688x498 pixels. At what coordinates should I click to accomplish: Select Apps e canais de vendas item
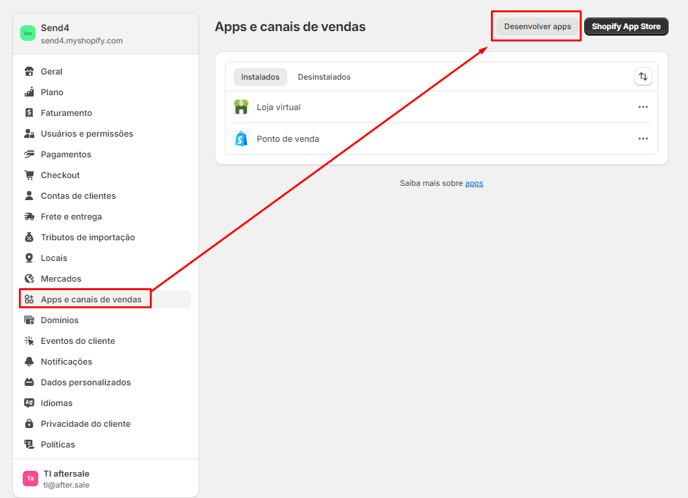pos(105,299)
